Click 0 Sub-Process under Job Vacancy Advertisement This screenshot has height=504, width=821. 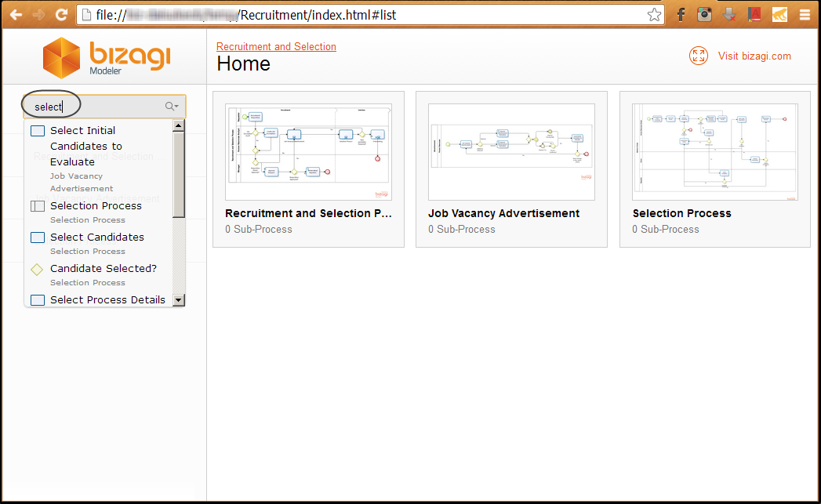pos(461,229)
